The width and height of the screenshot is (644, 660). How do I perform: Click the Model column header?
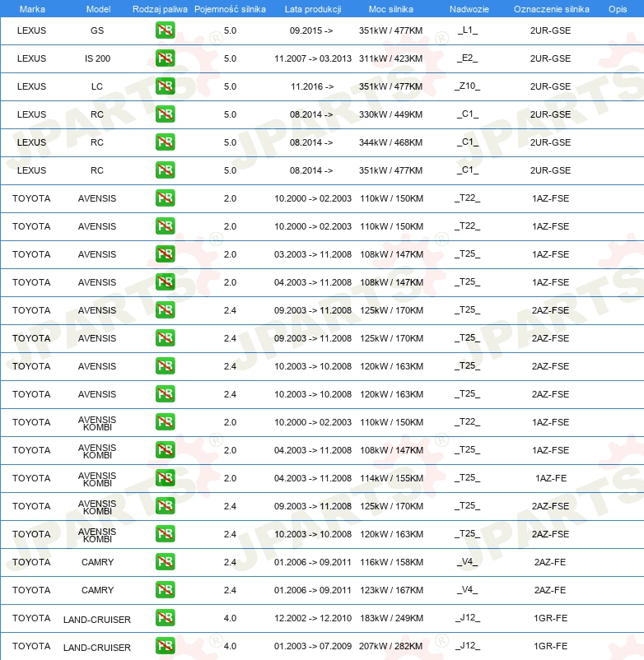click(x=98, y=9)
